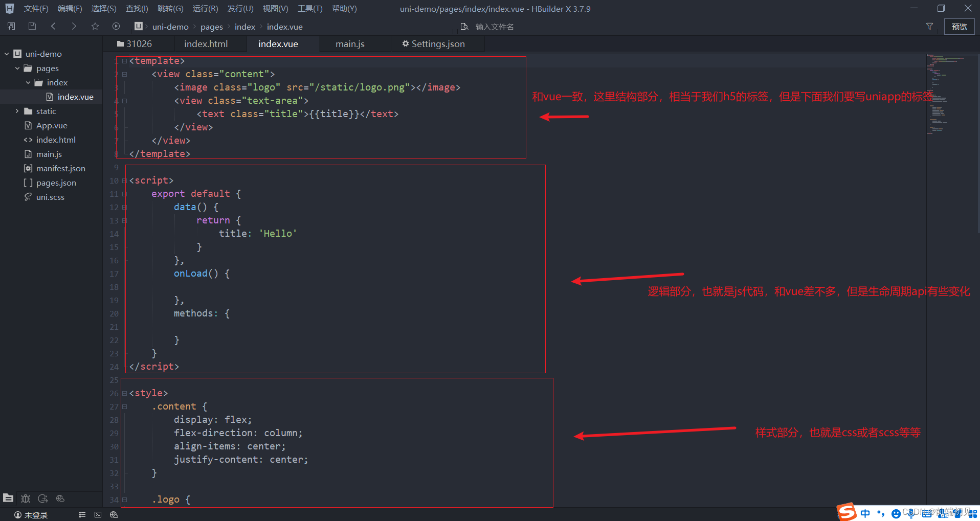Click the Sogou emoji smiley icon
Viewport: 980px width, 521px height.
[x=896, y=514]
